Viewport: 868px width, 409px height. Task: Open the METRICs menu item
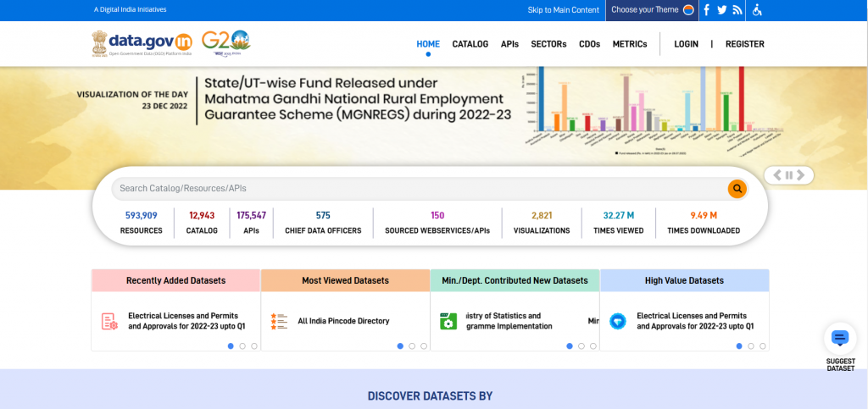(x=630, y=44)
